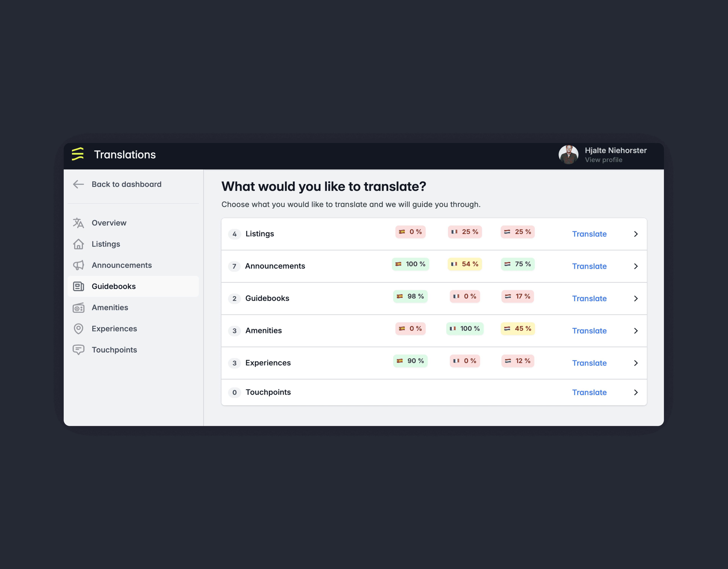The image size is (728, 569).
Task: Click the Experiences map pin icon
Action: pos(78,329)
